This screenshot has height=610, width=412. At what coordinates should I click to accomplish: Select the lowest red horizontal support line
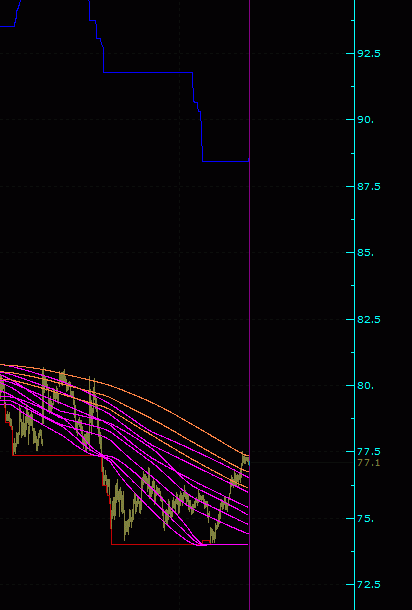[156, 544]
